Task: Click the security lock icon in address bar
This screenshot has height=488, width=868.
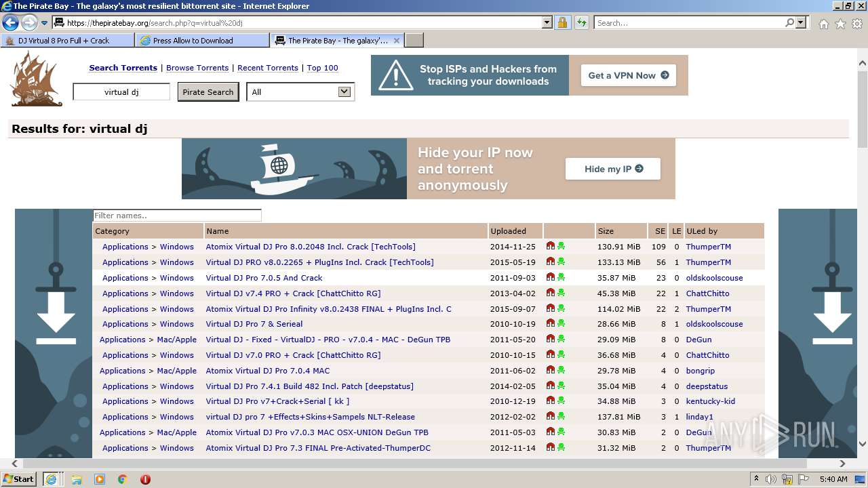Action: [562, 22]
